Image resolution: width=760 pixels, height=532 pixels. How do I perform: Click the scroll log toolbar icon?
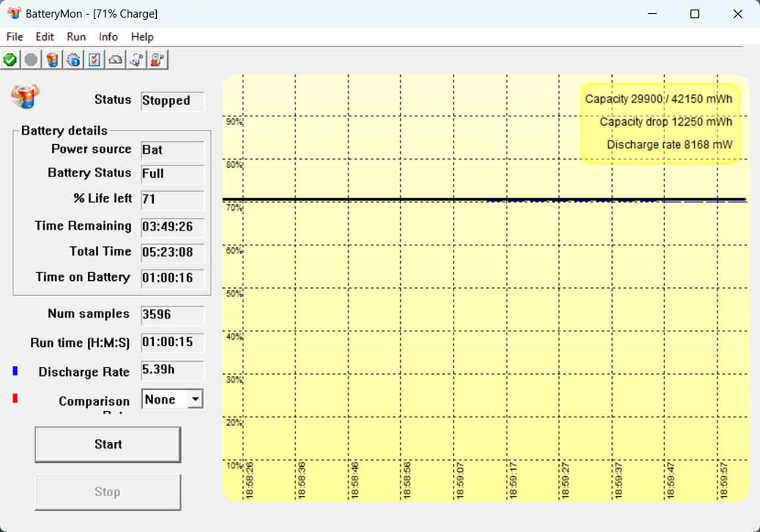click(x=137, y=59)
